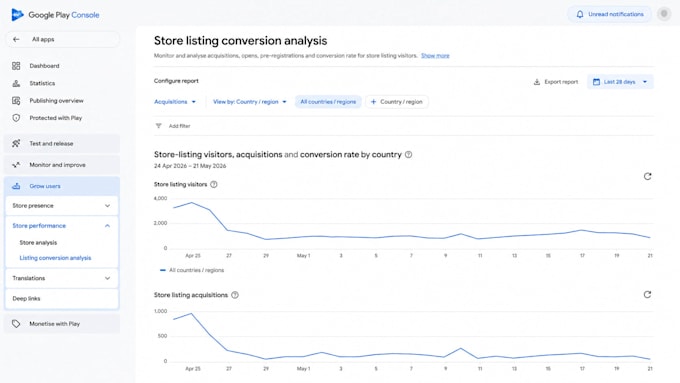The width and height of the screenshot is (680, 383).
Task: Open View by: Country / region dropdown
Action: point(250,102)
